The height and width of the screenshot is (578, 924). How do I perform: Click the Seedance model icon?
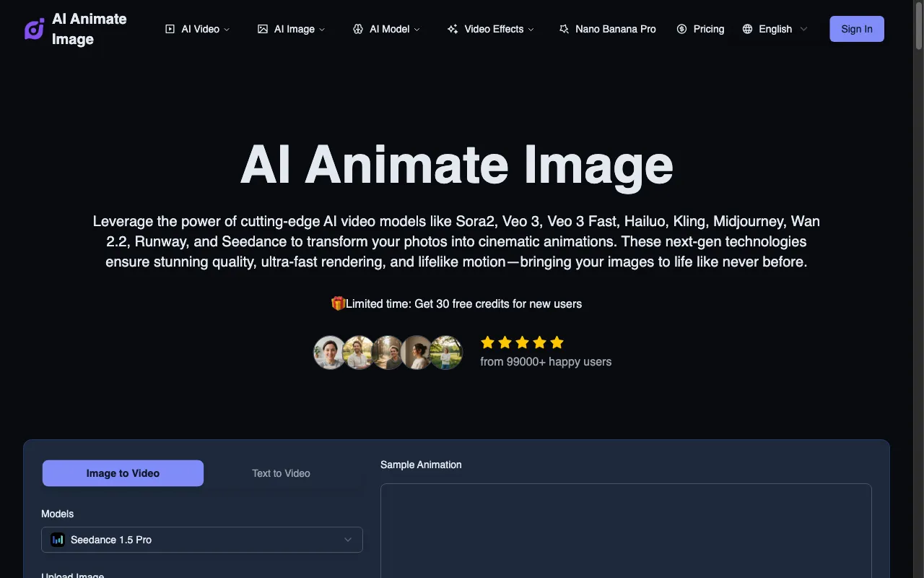58,540
